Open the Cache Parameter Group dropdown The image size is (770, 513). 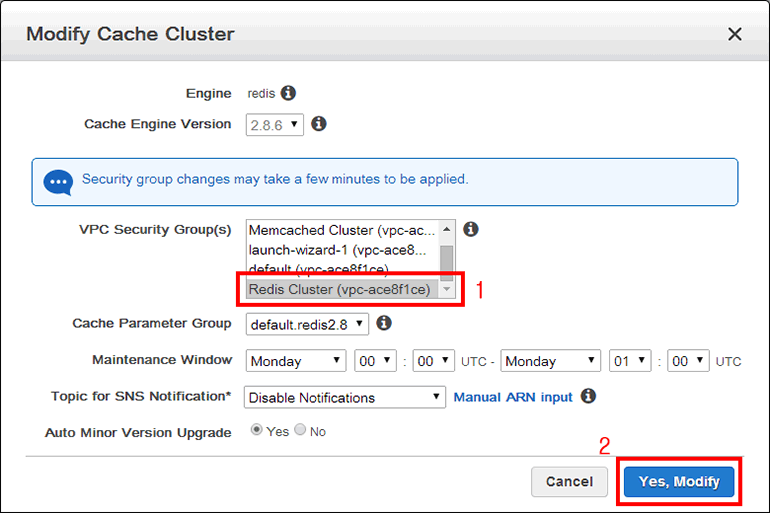point(306,324)
